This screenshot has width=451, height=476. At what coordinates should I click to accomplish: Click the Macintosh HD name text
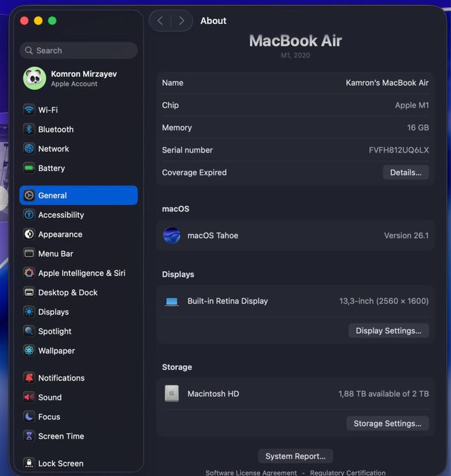click(x=213, y=394)
